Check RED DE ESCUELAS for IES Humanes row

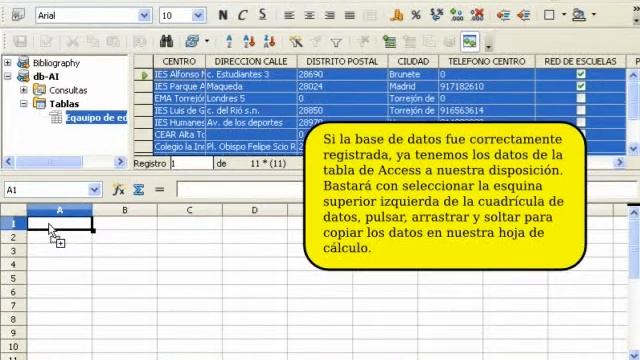click(581, 122)
